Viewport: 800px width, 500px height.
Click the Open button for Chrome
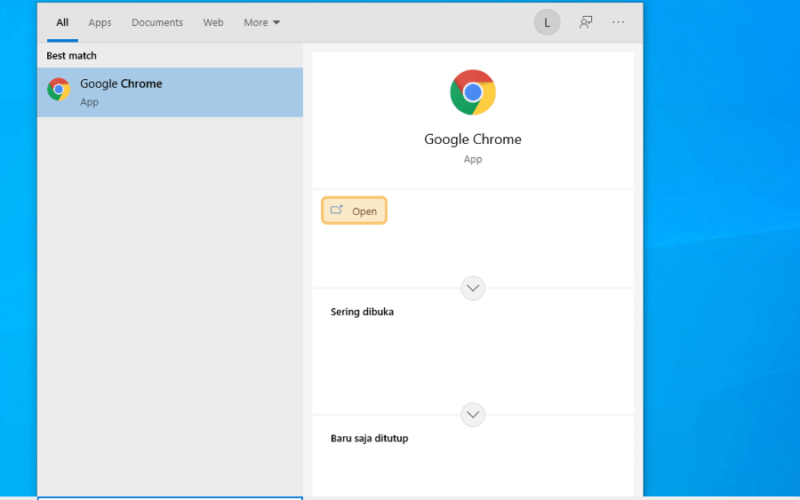(x=354, y=211)
